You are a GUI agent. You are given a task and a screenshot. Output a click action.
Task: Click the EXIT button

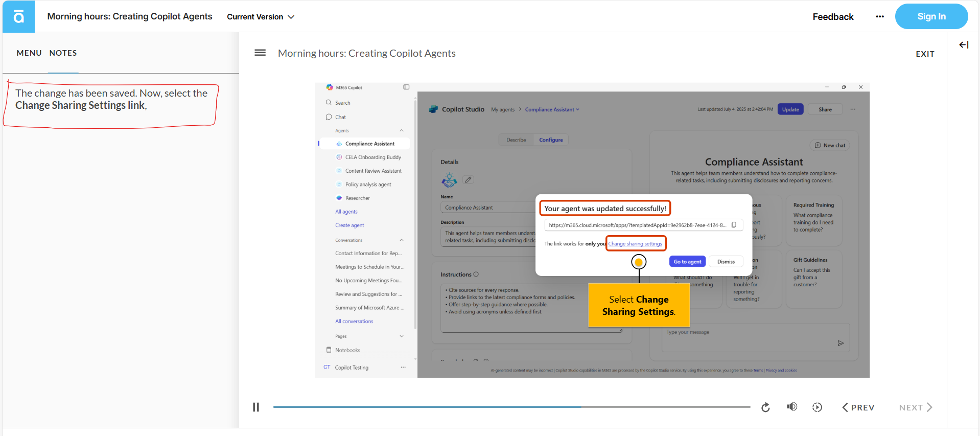coord(925,54)
